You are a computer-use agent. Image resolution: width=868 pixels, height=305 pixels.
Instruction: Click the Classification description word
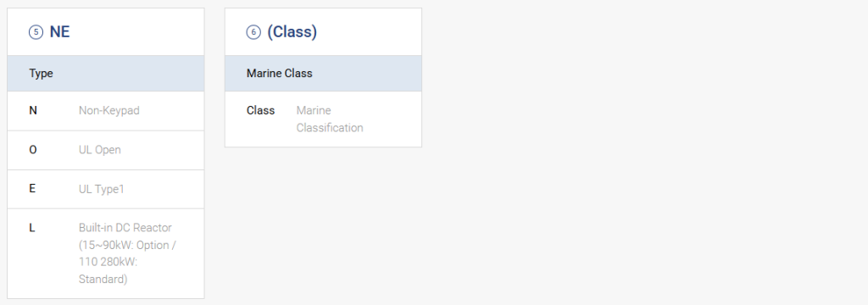click(x=330, y=128)
